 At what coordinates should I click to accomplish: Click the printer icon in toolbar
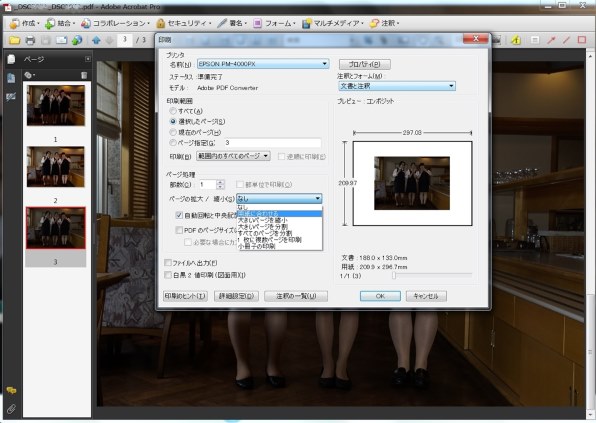point(30,40)
